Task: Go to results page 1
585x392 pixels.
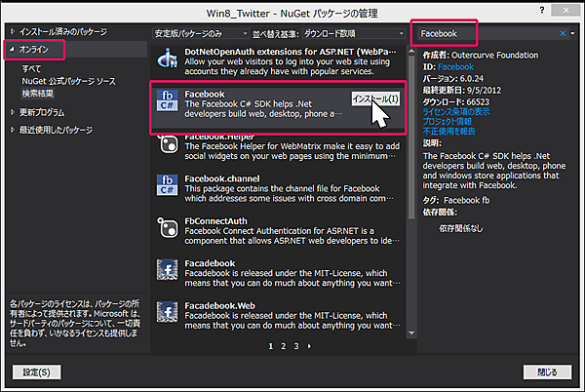Action: (x=270, y=346)
